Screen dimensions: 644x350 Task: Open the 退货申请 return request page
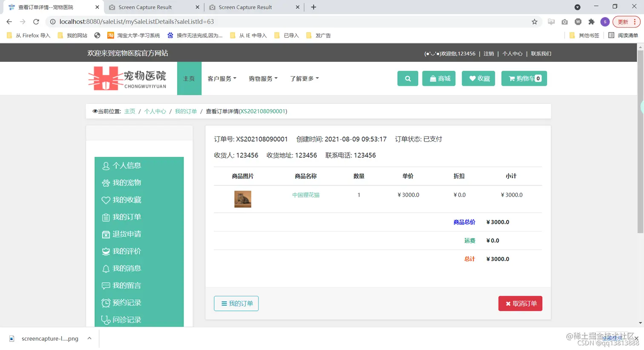(x=126, y=234)
